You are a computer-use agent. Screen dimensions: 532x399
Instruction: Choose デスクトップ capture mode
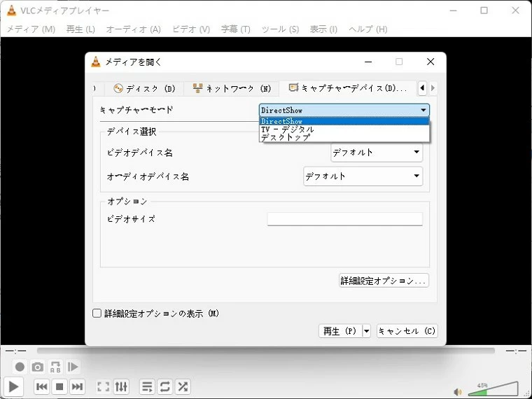coord(344,137)
